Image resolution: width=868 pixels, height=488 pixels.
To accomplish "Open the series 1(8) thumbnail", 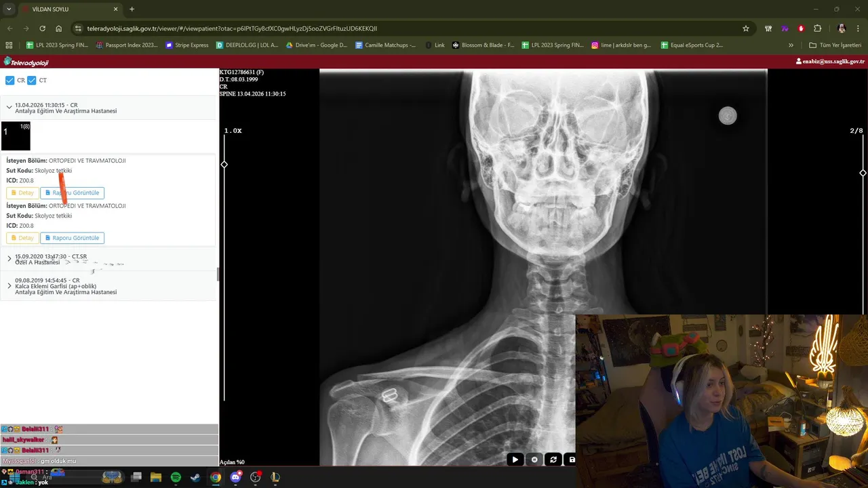I will [x=16, y=136].
